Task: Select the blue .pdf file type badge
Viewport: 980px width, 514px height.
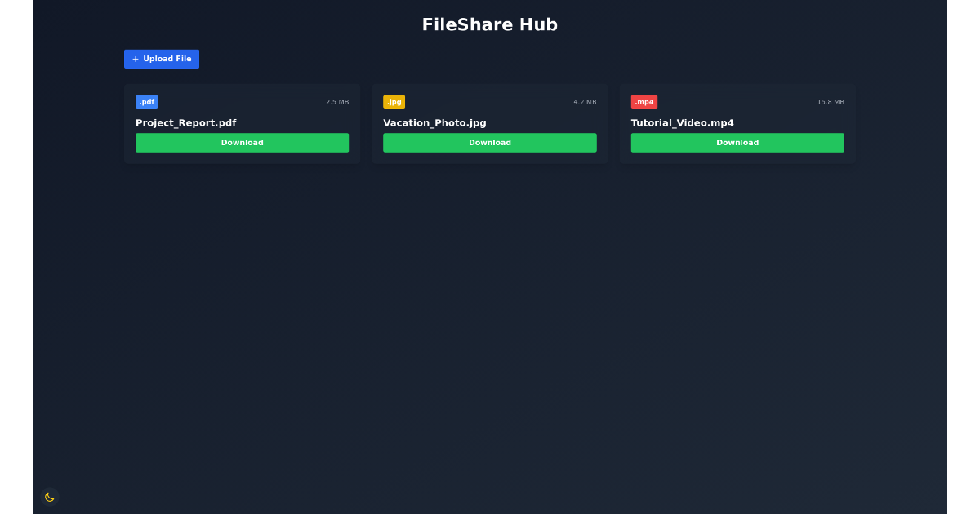Action: tap(146, 101)
